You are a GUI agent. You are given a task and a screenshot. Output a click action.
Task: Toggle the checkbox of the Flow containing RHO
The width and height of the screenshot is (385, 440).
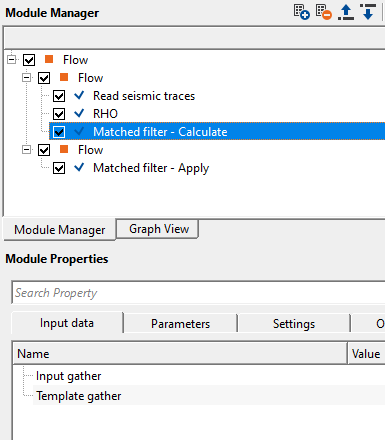click(x=44, y=78)
